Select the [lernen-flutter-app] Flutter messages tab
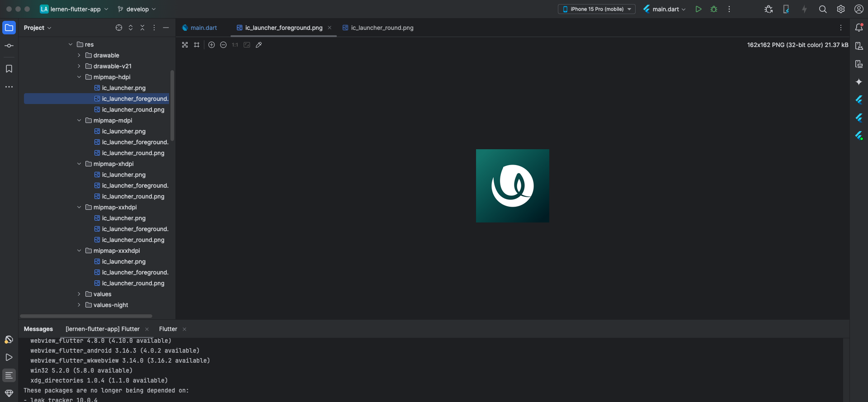Viewport: 868px width, 402px height. tap(103, 329)
